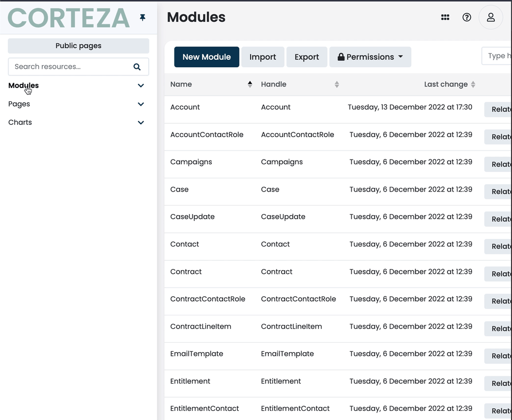Open Public pages
Viewport: 512px width, 420px height.
pyautogui.click(x=78, y=45)
